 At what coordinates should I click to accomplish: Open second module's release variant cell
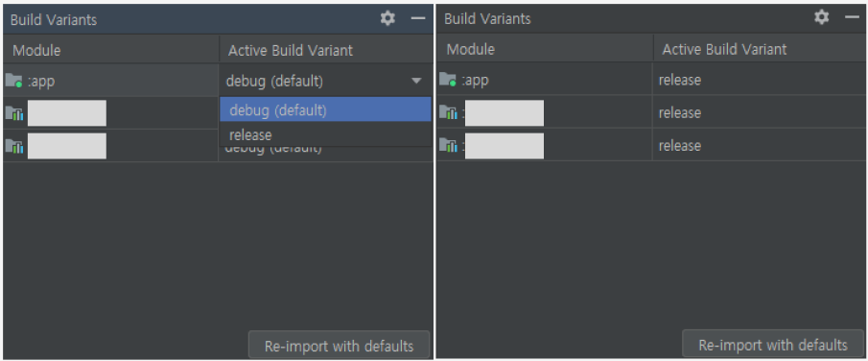tap(760, 112)
